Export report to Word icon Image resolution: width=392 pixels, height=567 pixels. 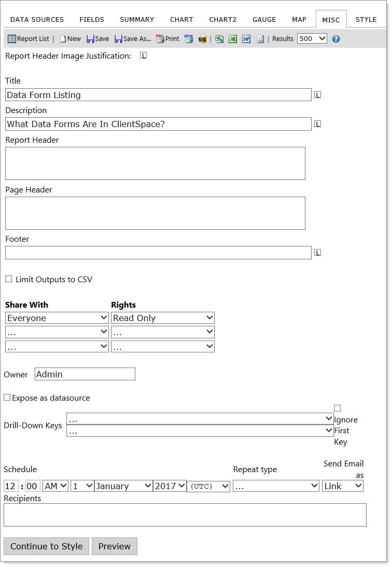[x=246, y=39]
